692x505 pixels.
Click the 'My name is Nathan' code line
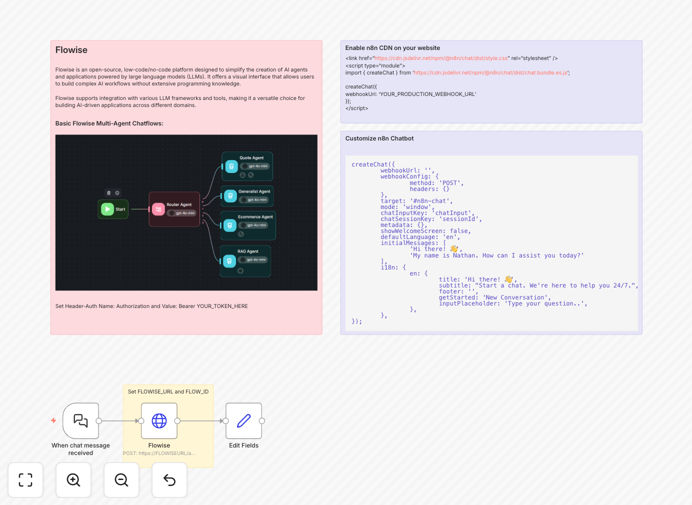(496, 256)
